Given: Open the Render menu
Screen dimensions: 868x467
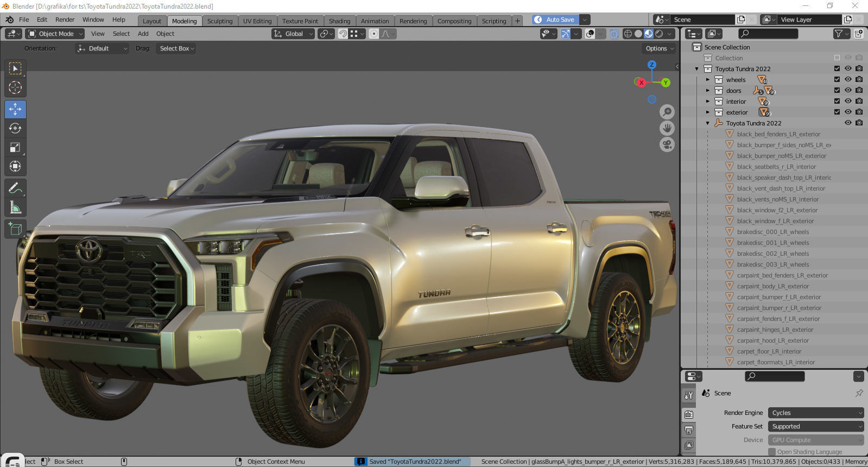Looking at the screenshot, I should click(x=65, y=20).
